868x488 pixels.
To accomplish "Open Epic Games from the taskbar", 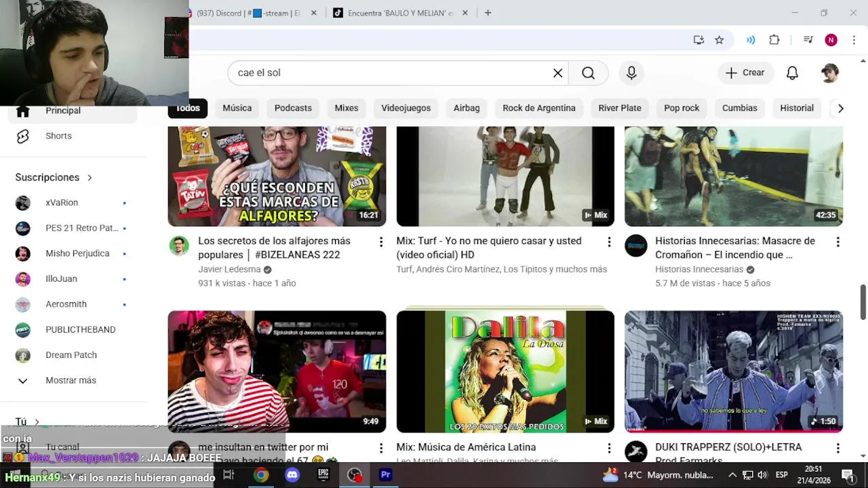I will pos(323,475).
